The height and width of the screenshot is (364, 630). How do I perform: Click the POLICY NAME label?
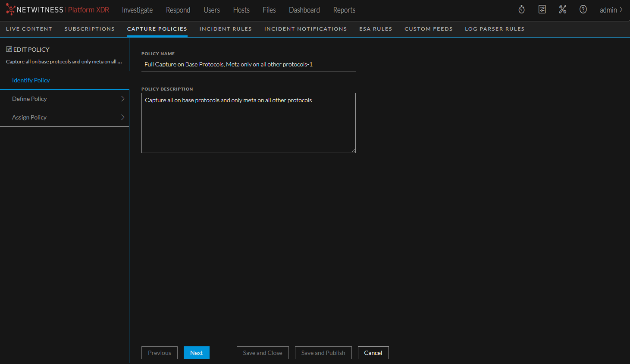point(158,54)
